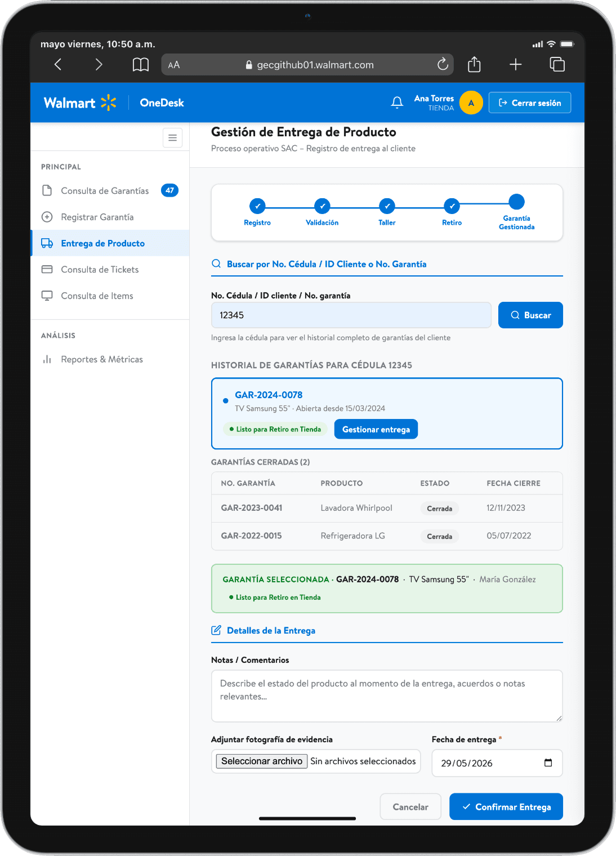The height and width of the screenshot is (856, 616).
Task: Click the Cancelar button
Action: click(410, 807)
